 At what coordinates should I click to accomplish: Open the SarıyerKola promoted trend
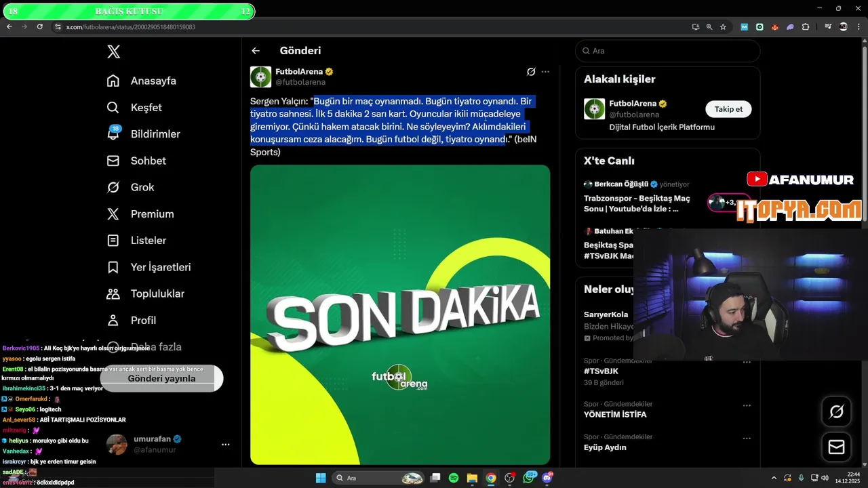[606, 314]
